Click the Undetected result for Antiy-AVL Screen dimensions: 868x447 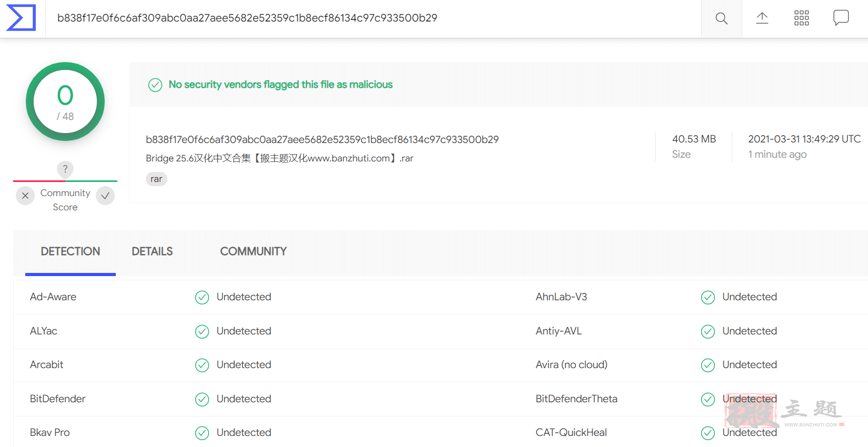pos(750,331)
